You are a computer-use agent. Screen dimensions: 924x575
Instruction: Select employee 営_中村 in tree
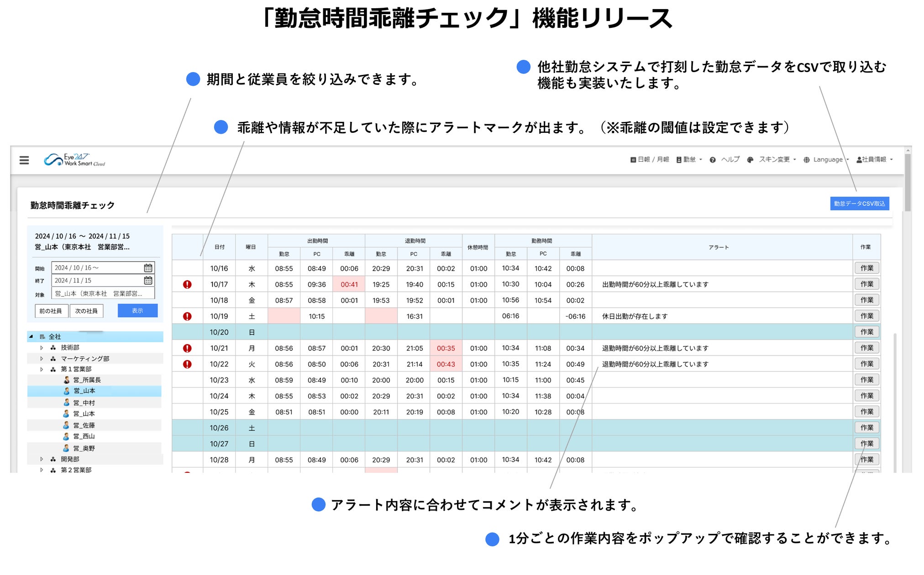(84, 403)
